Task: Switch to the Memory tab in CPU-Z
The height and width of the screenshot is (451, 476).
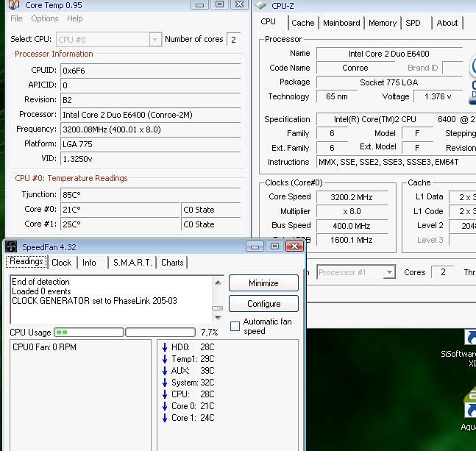Action: click(383, 23)
